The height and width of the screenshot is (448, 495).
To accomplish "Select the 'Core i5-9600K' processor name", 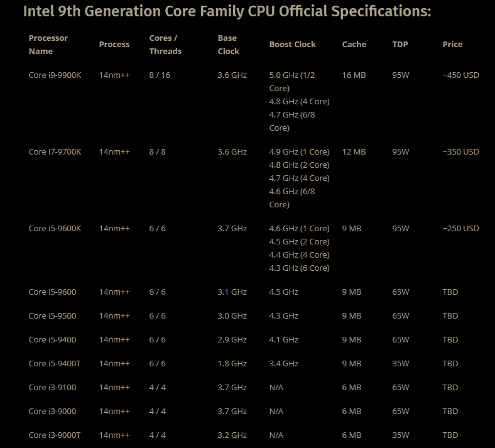I will pos(55,229).
